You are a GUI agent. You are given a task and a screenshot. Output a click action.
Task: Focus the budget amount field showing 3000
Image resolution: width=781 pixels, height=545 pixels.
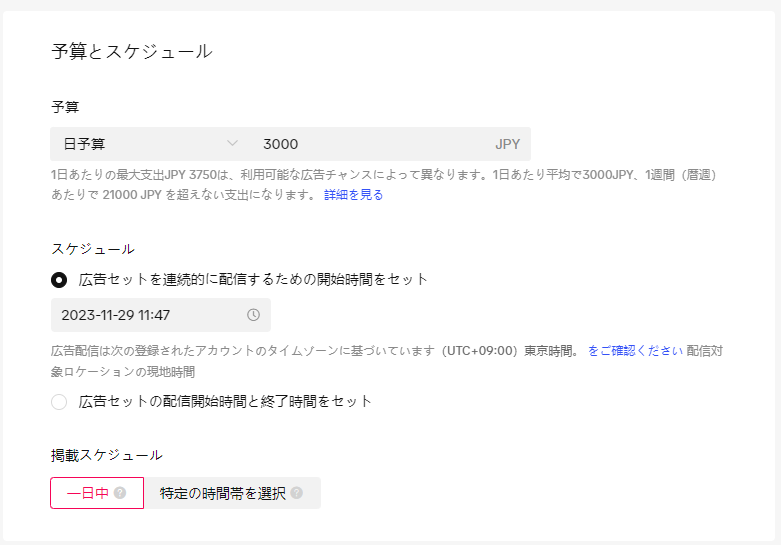pyautogui.click(x=370, y=144)
